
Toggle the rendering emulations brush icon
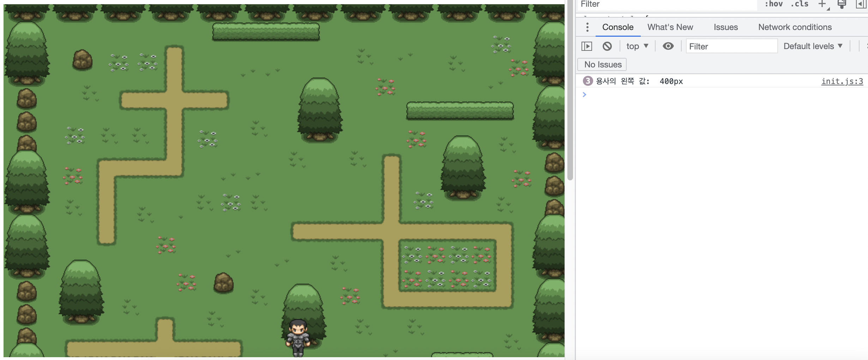pos(842,4)
